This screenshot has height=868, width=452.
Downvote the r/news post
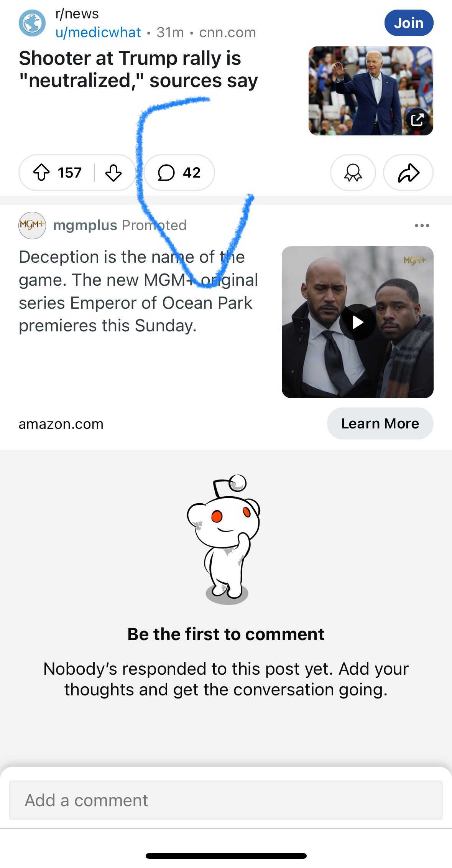113,173
